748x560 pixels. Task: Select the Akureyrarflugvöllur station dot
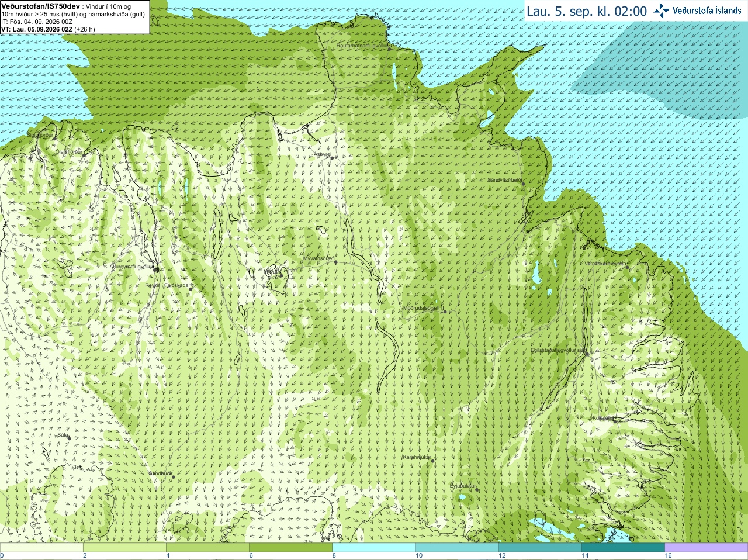157,270
